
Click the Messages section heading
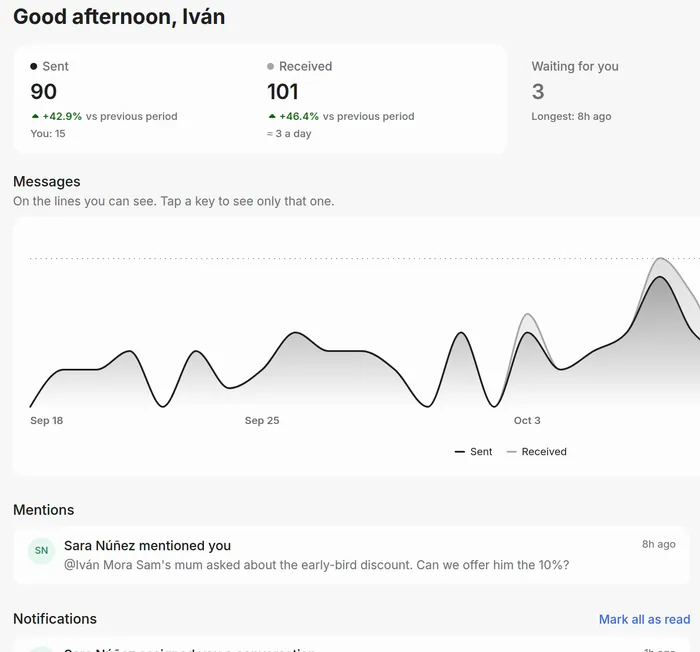coord(47,182)
